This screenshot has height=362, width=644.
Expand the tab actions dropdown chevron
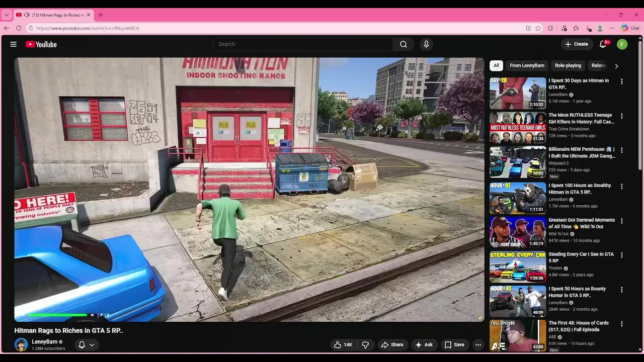tap(7, 15)
